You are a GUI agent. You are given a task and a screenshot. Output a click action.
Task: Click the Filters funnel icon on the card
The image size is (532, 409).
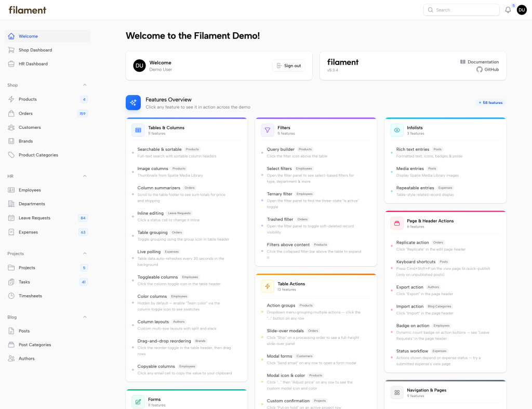pyautogui.click(x=267, y=130)
